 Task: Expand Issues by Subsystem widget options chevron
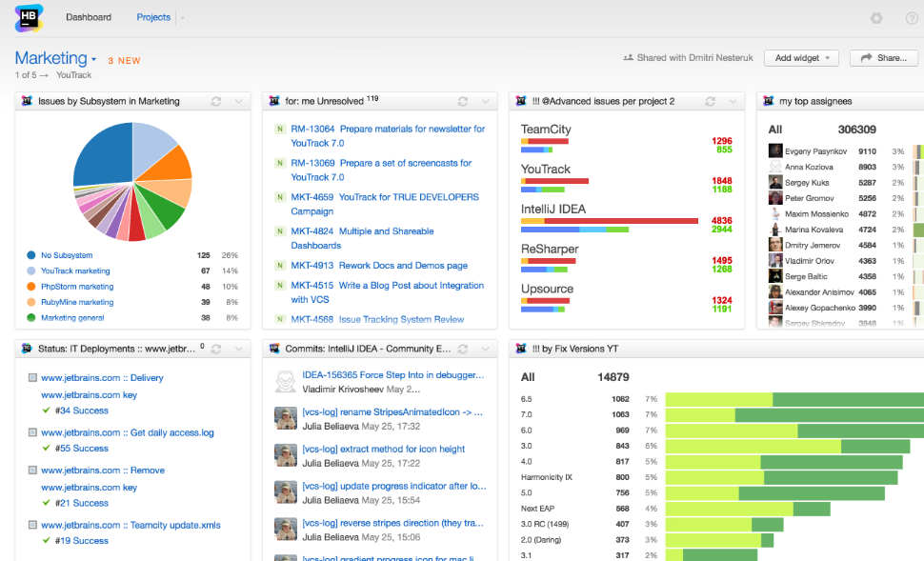(239, 101)
